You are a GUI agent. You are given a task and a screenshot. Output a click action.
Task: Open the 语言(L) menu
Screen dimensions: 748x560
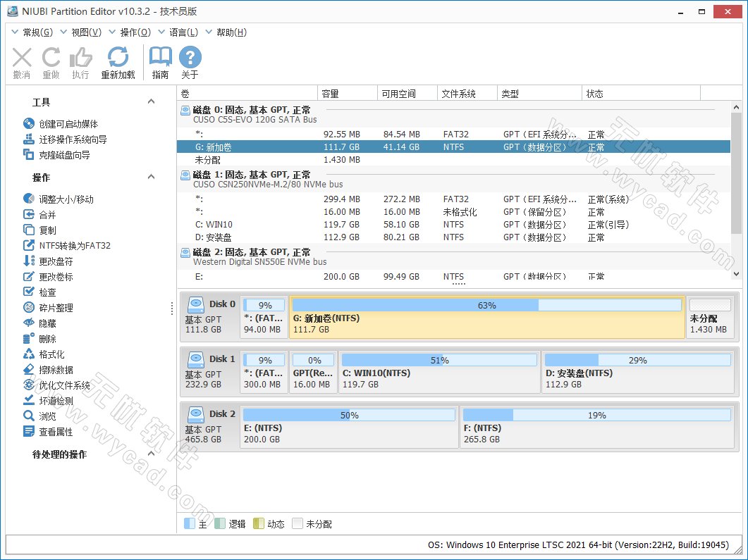[178, 32]
